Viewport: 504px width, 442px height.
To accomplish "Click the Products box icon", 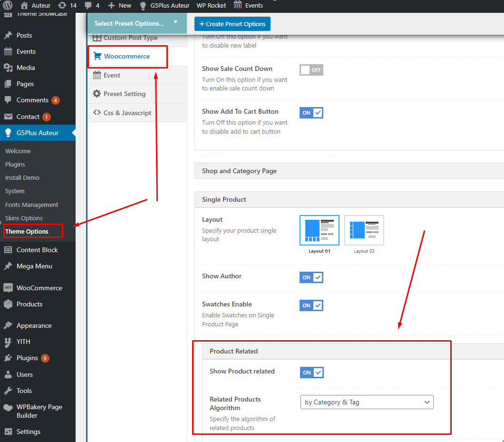I will pos(8,304).
